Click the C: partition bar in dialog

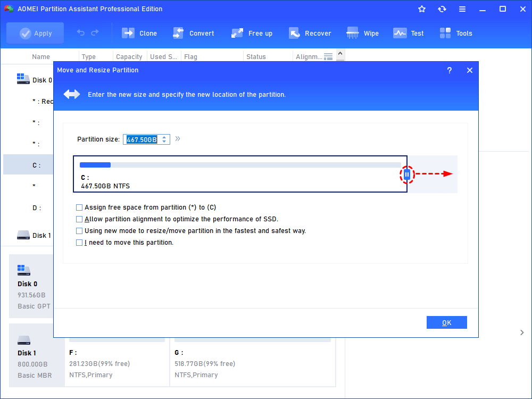pyautogui.click(x=240, y=174)
